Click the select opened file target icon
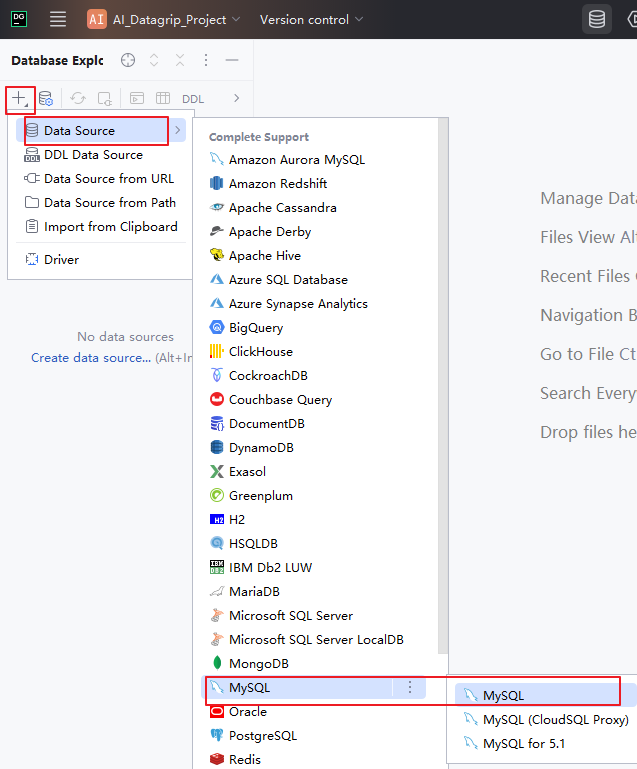Image resolution: width=637 pixels, height=769 pixels. [x=128, y=60]
